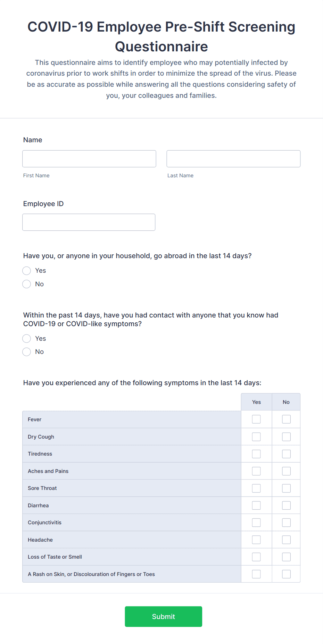
Task: Check Yes for Diarrhea
Action: click(256, 505)
